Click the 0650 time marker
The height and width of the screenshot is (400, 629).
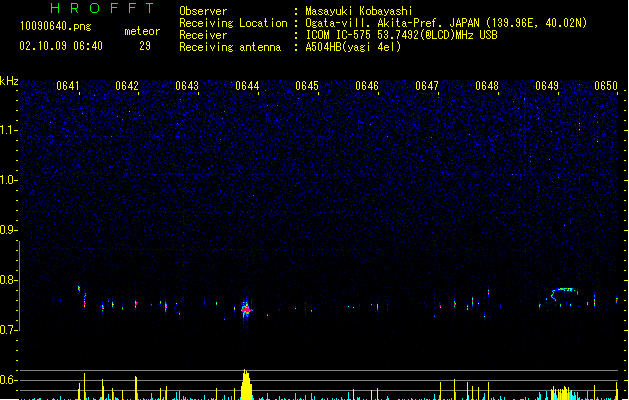tap(606, 86)
